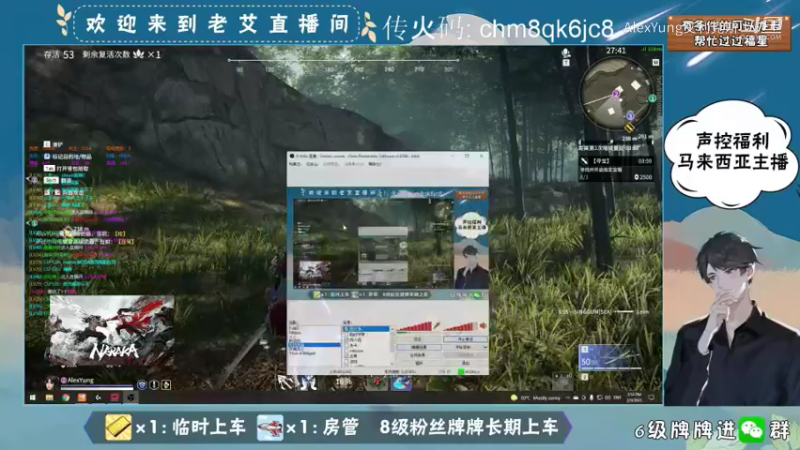Click the coin reward icon beside 2500
The height and width of the screenshot is (450, 800).
pyautogui.click(x=636, y=177)
